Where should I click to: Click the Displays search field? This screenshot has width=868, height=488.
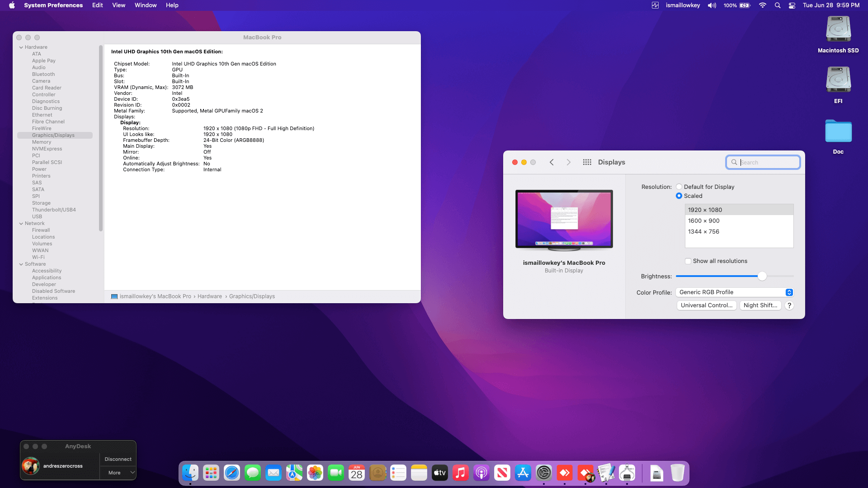pyautogui.click(x=763, y=162)
